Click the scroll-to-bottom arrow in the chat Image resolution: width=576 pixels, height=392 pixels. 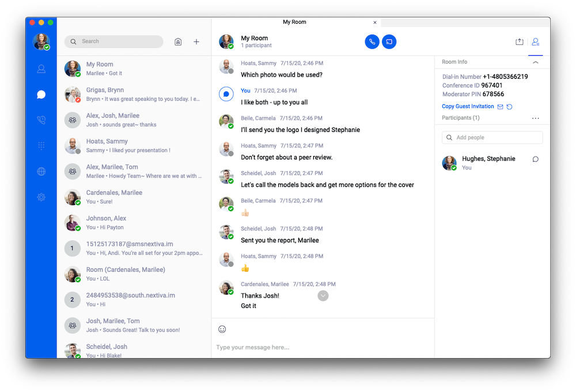[323, 296]
